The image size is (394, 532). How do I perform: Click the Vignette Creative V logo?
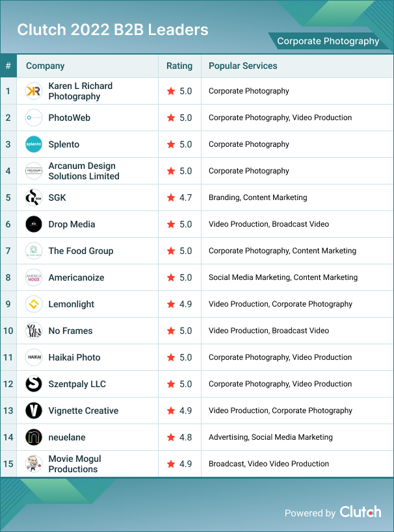click(33, 411)
